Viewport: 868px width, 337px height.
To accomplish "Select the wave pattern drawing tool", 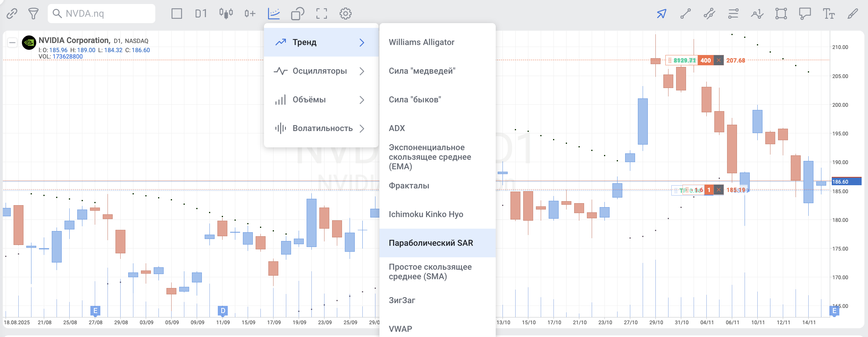I will 757,14.
